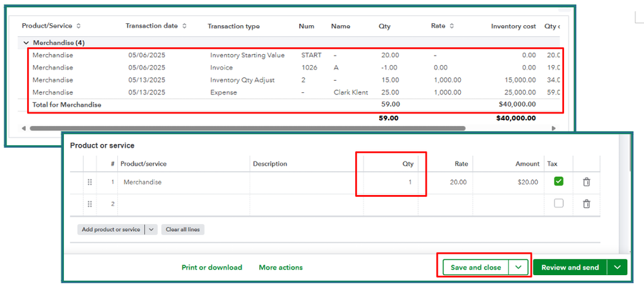Open the Save and close dropdown arrow

pyautogui.click(x=518, y=267)
